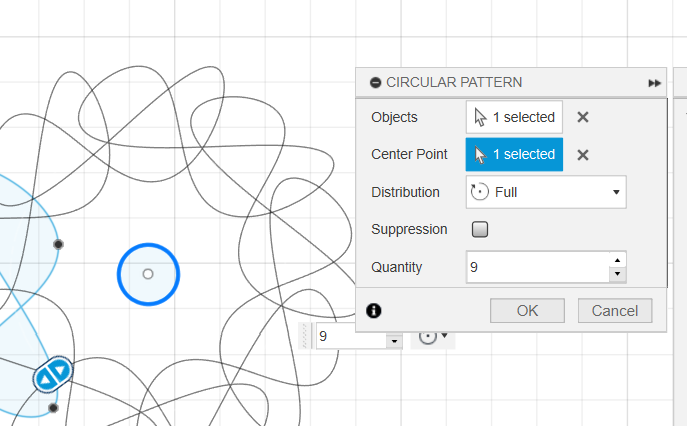Expand on-canvas distribution type arrow
The height and width of the screenshot is (426, 687).
[444, 336]
